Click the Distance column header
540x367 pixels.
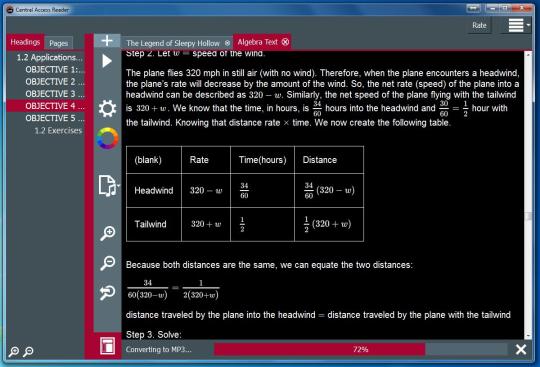click(x=329, y=160)
